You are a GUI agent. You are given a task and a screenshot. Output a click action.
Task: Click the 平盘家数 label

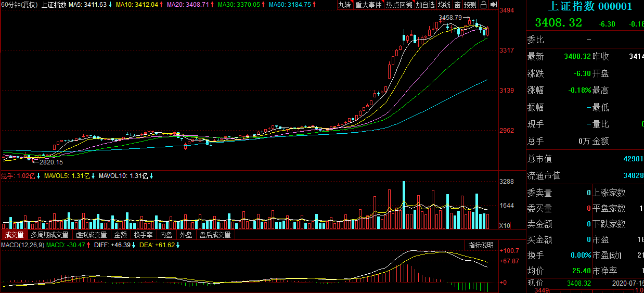click(609, 208)
